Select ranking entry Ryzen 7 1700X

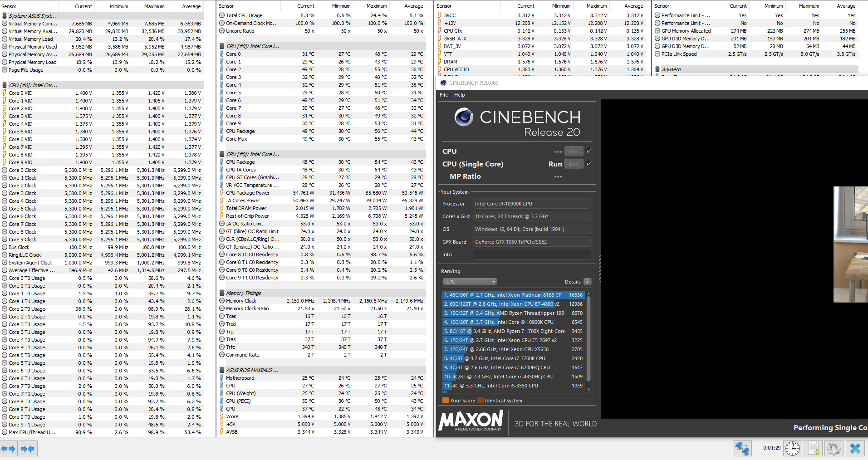514,331
